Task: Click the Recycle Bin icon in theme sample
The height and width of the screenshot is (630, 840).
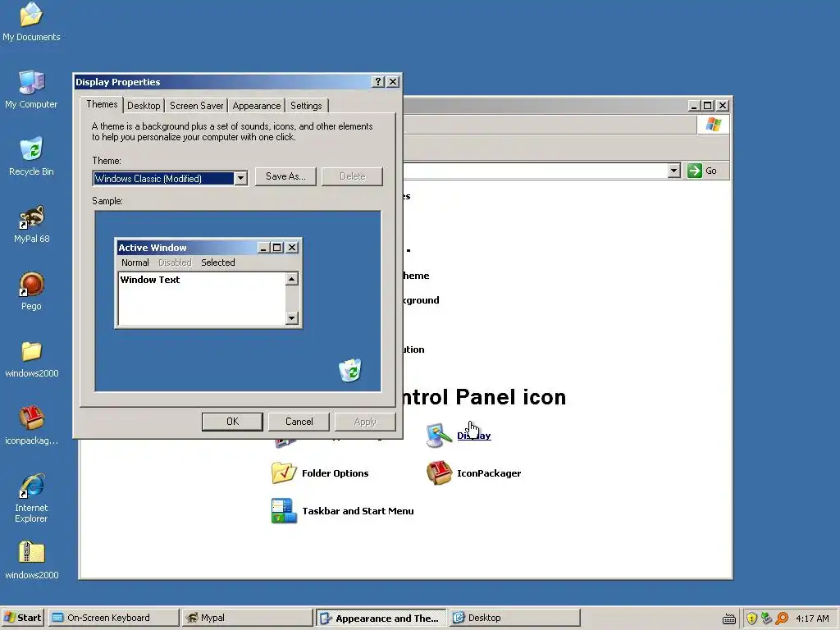Action: 349,370
